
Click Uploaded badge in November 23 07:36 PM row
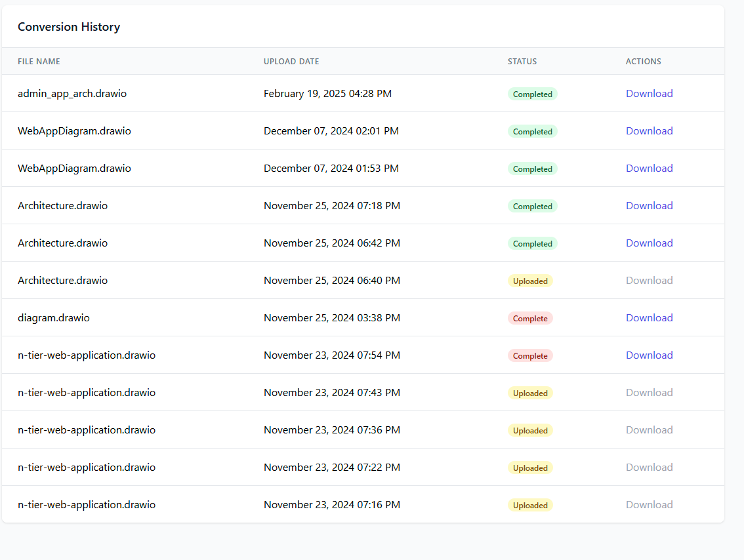tap(531, 431)
